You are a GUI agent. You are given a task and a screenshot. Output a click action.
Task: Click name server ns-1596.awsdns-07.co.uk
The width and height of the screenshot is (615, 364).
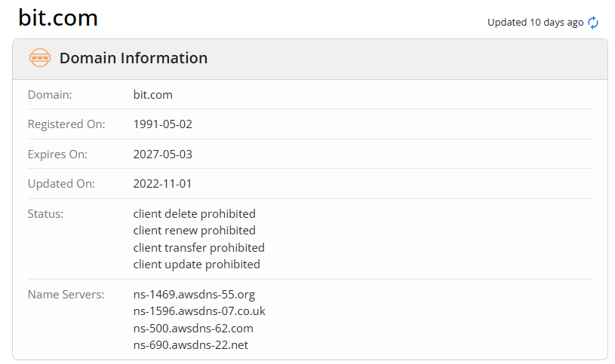click(199, 311)
